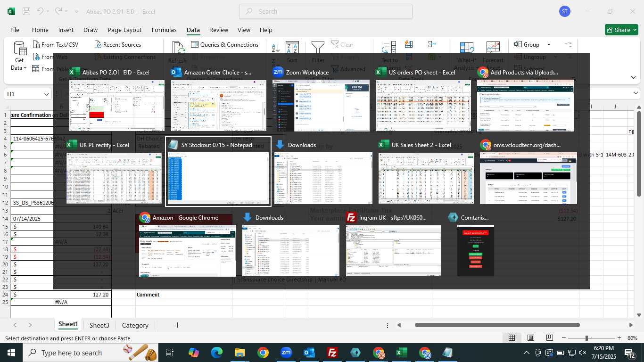Open the Home ribbon tab

[40, 30]
